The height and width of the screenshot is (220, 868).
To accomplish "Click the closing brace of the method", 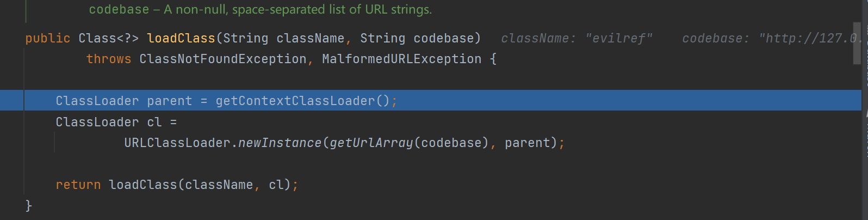I will 29,205.
